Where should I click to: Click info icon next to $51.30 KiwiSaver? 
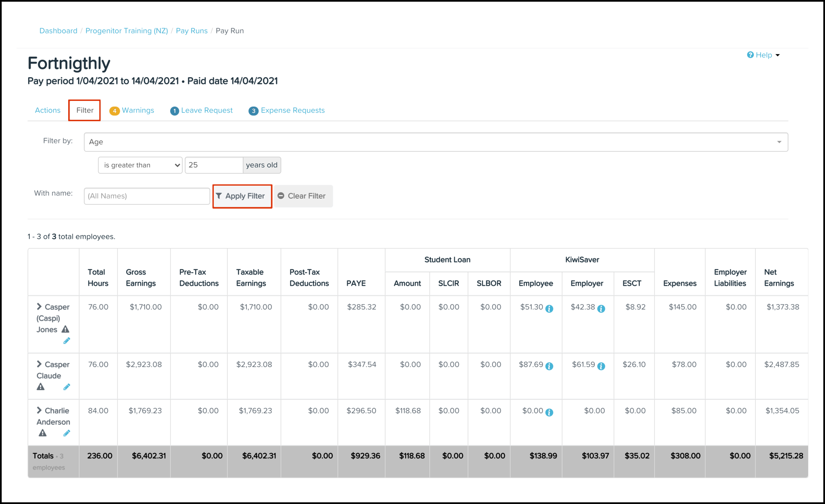[549, 309]
